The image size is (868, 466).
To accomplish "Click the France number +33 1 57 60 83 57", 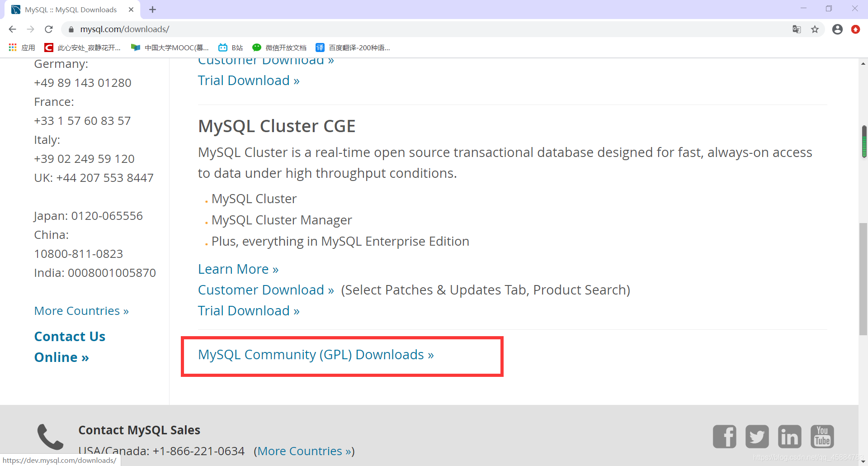I will pyautogui.click(x=82, y=121).
